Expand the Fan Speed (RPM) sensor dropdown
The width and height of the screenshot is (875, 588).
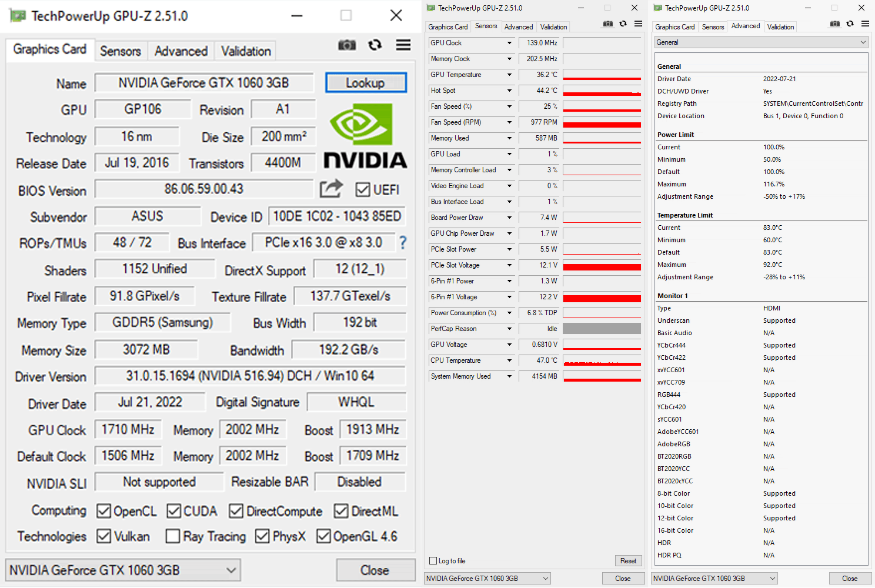[509, 122]
